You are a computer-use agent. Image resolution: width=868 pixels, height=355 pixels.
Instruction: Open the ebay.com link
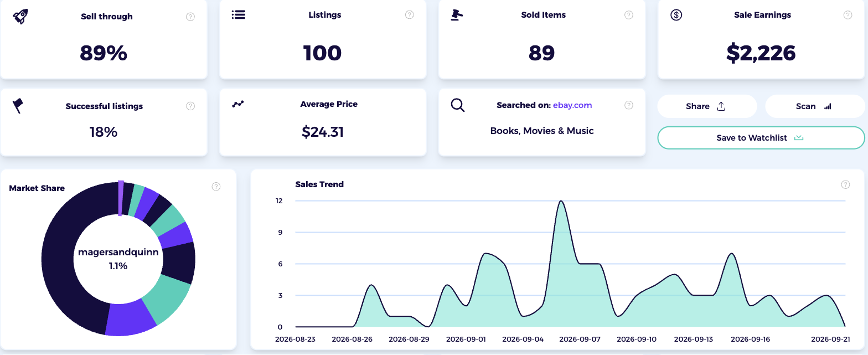[x=572, y=105]
